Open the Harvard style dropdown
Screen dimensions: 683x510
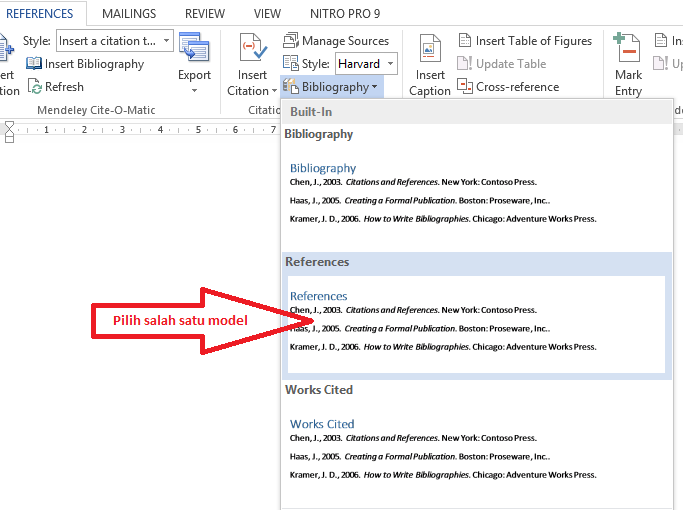pos(390,64)
